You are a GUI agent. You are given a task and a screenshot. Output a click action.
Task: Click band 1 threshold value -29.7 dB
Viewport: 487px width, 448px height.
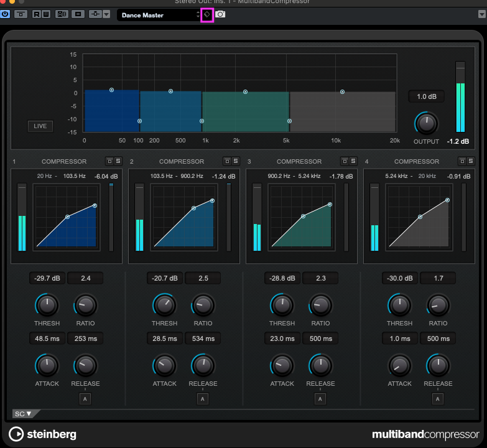point(47,278)
